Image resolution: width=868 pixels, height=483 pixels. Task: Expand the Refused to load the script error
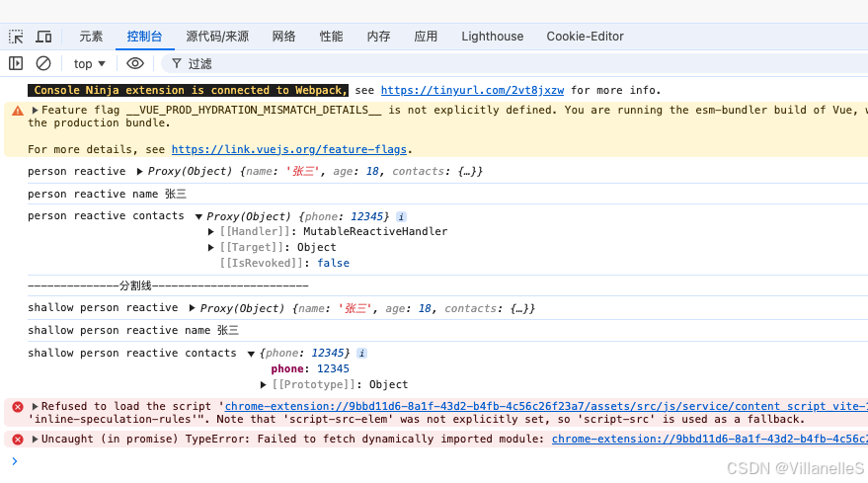coord(35,406)
